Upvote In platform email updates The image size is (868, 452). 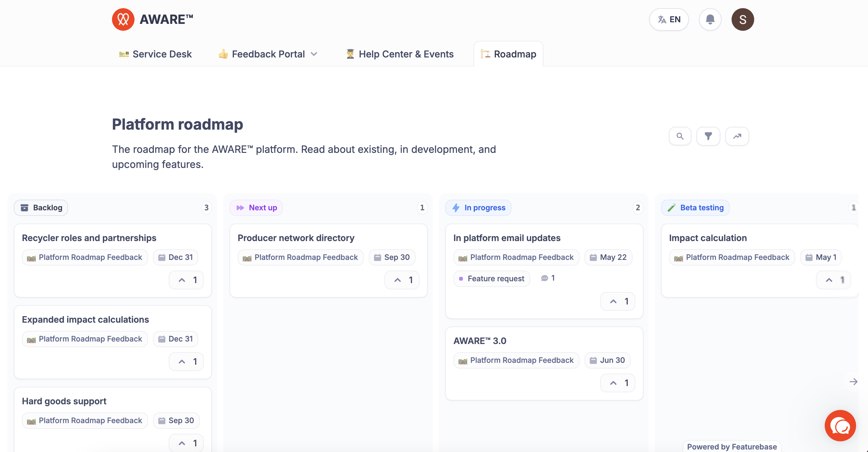618,301
